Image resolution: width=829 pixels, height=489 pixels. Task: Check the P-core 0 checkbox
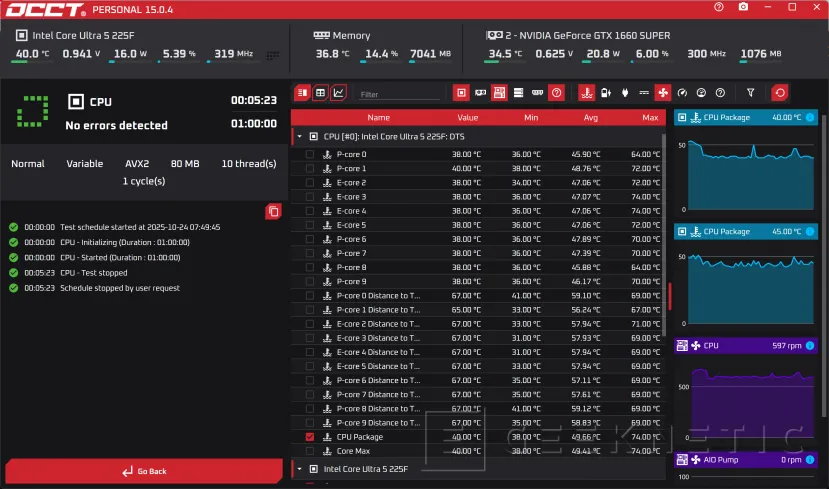pos(309,155)
